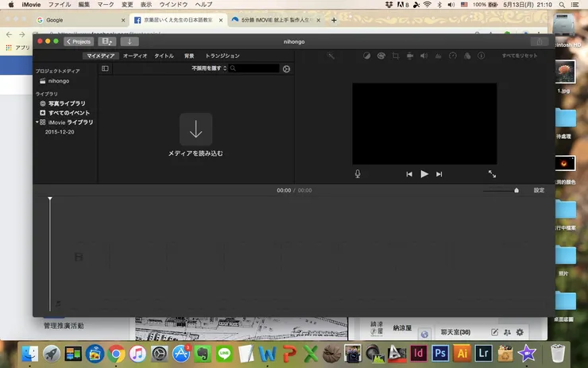Go back to Projects
The height and width of the screenshot is (368, 588).
point(79,41)
